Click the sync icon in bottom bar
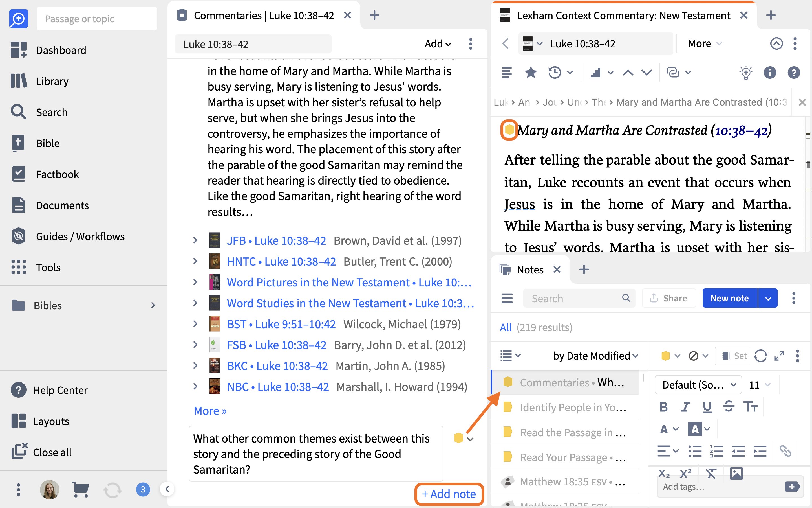Image resolution: width=812 pixels, height=508 pixels. click(112, 490)
